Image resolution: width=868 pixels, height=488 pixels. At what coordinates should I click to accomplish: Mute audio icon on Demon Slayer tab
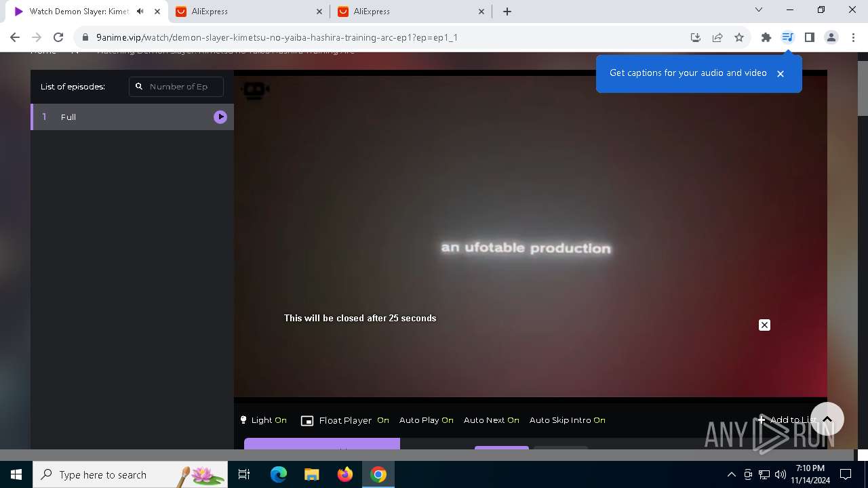[140, 12]
